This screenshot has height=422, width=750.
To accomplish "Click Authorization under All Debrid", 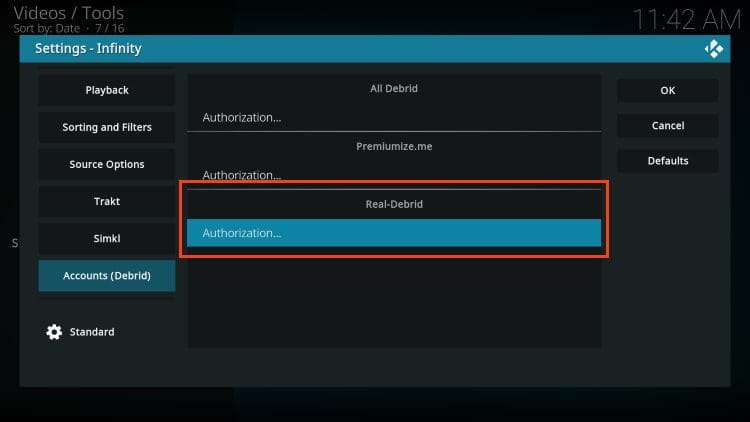I will coord(394,117).
